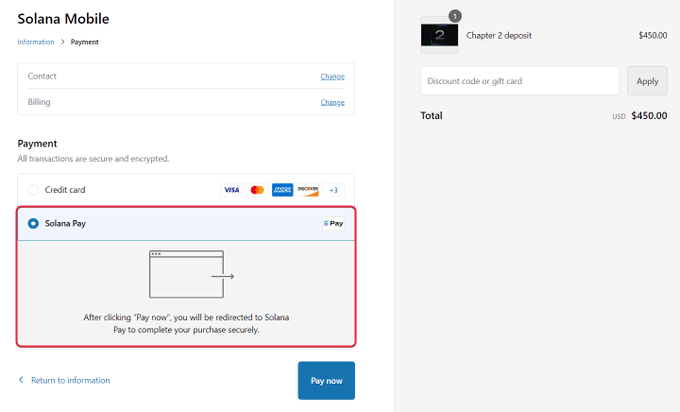The image size is (680, 412).
Task: Click the Solana Mobile store title
Action: (63, 19)
